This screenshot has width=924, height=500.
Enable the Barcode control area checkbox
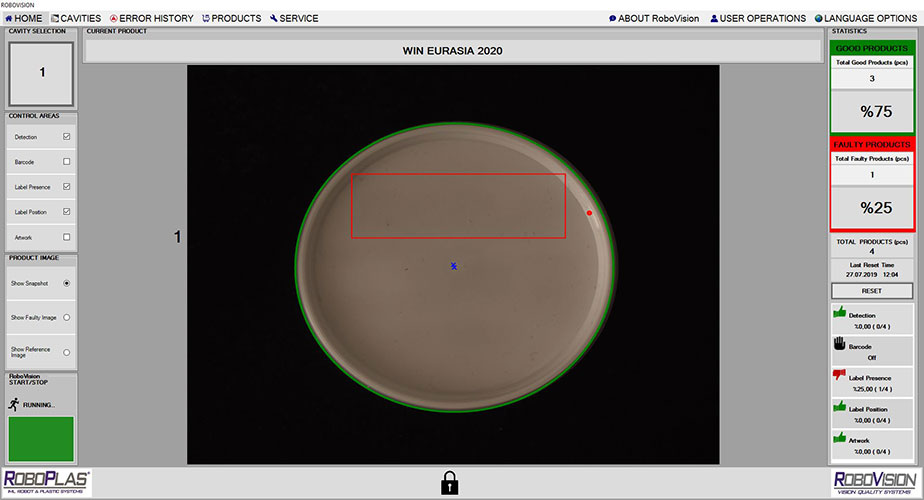tap(67, 161)
